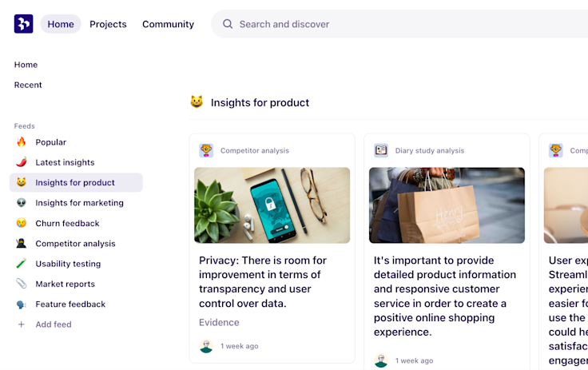
Task: Open the detailed product information insight title
Action: click(x=445, y=296)
